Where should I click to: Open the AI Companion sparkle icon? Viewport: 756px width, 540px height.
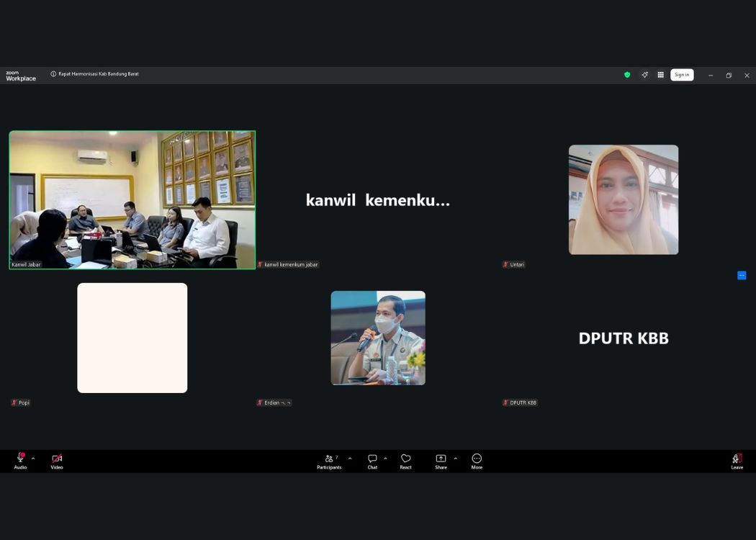click(x=645, y=75)
